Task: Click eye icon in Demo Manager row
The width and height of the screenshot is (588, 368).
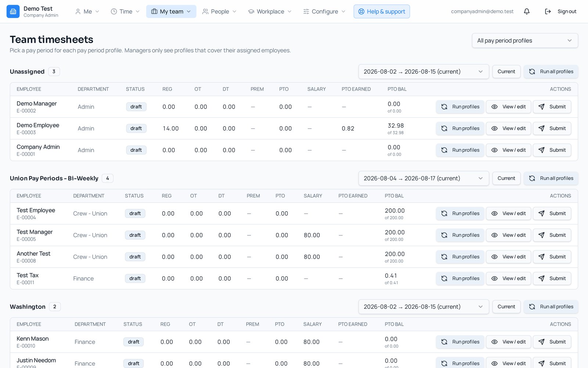Action: coord(495,107)
